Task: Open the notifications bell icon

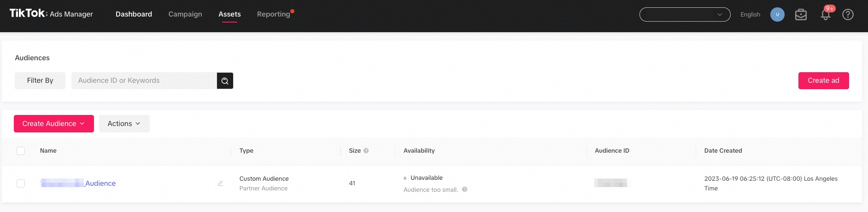Action: (826, 15)
